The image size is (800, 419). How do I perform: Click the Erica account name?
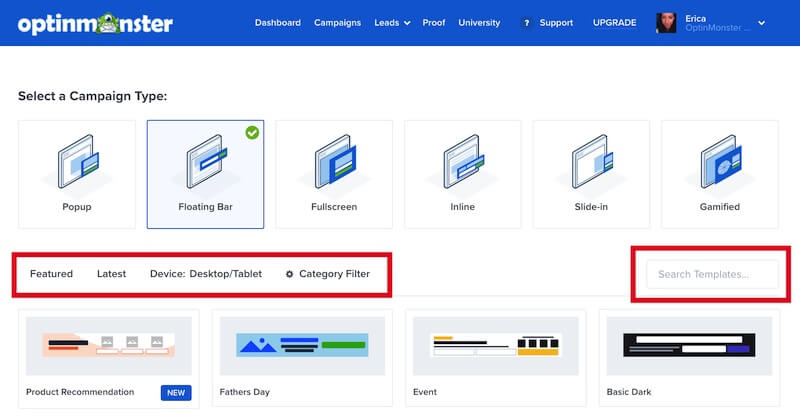pos(695,18)
